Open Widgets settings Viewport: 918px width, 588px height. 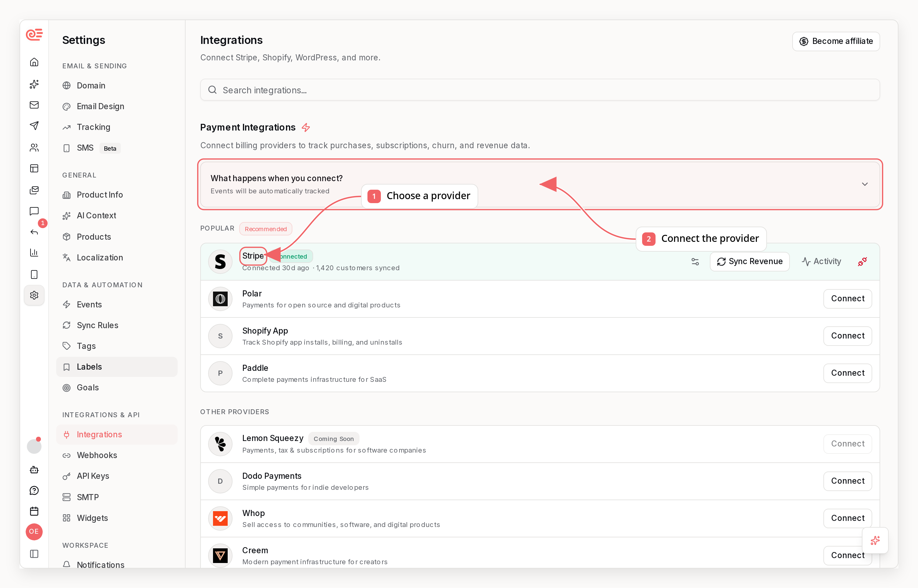point(117,518)
